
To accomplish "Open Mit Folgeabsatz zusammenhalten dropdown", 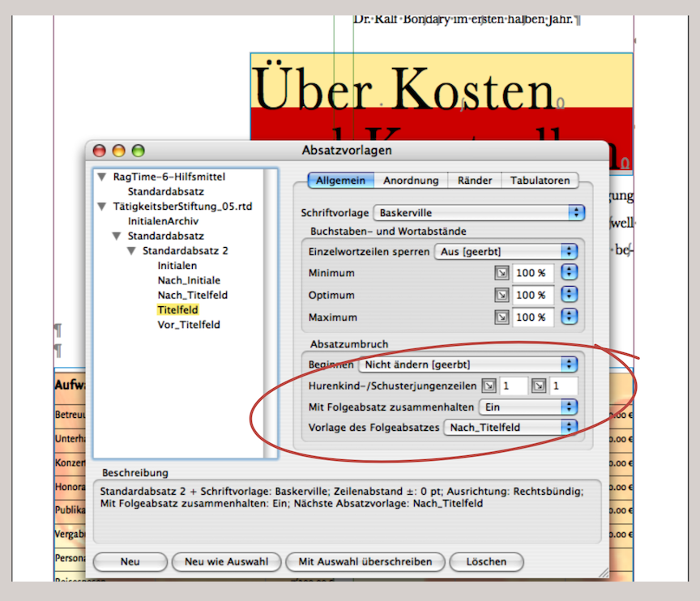I will pyautogui.click(x=528, y=407).
